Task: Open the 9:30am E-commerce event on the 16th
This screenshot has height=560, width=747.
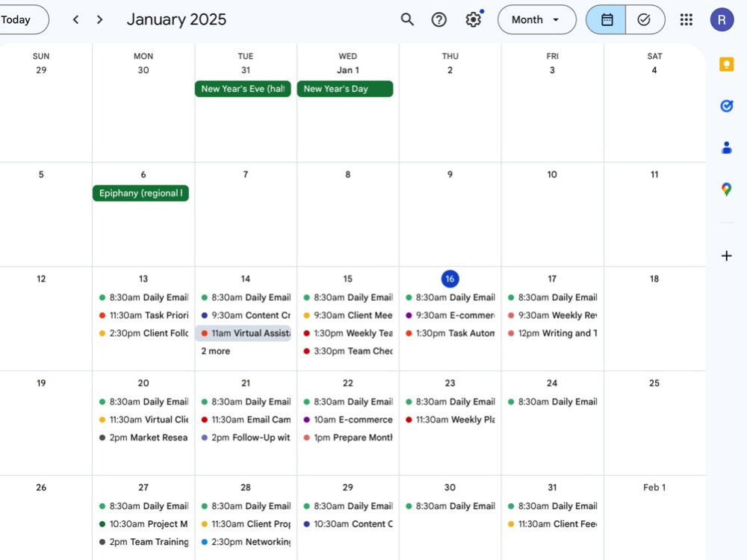Action: [450, 315]
